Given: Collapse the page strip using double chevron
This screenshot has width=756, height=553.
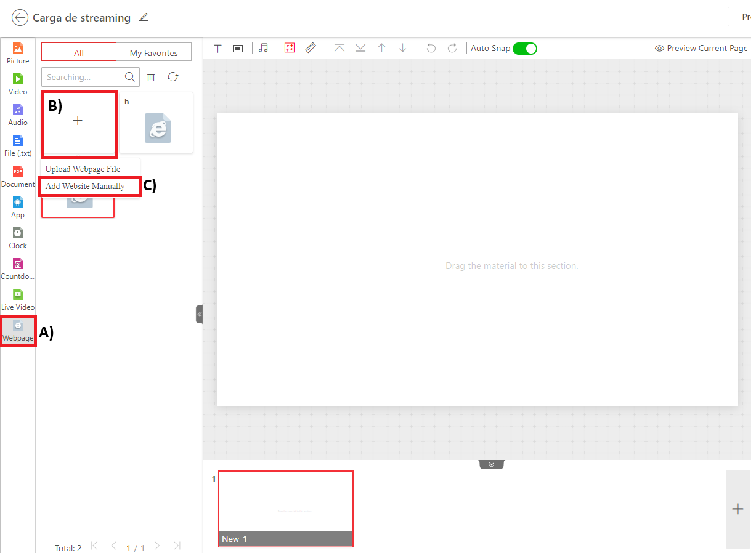Looking at the screenshot, I should pos(492,464).
